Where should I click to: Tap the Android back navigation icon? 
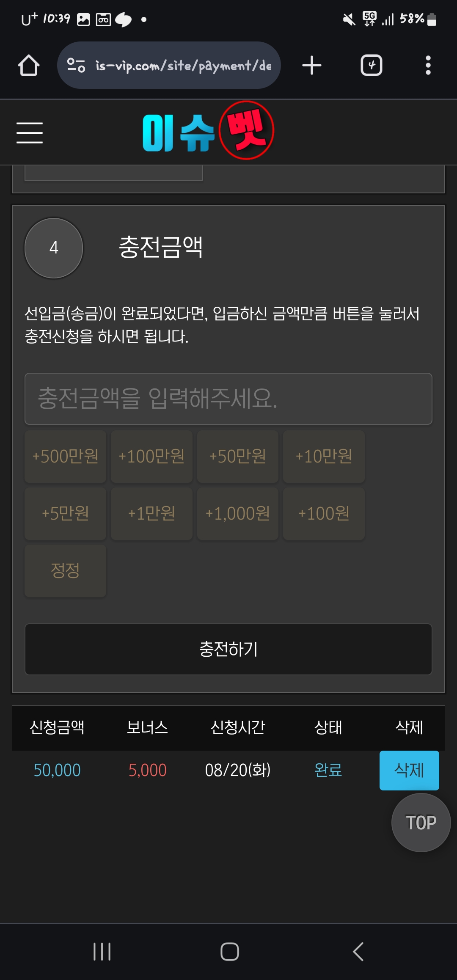(358, 952)
